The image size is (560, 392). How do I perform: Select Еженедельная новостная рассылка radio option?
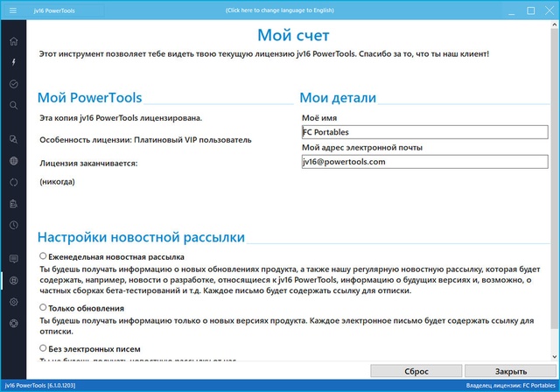44,256
